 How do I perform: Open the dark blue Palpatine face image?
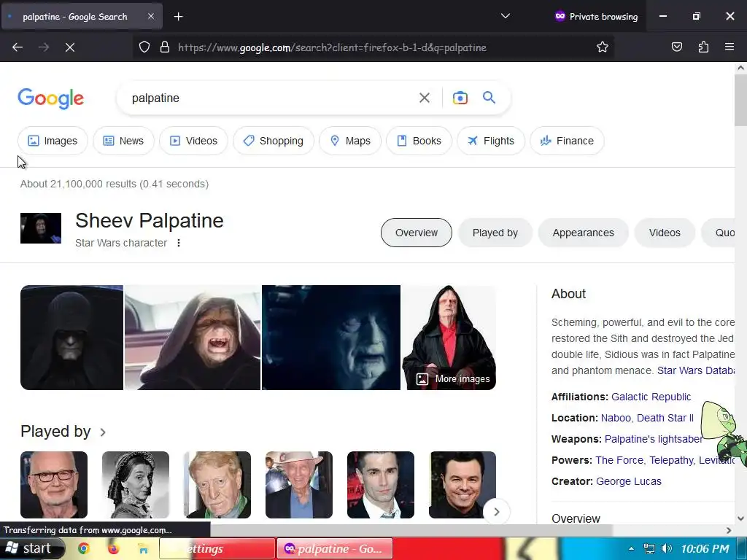[x=331, y=338]
